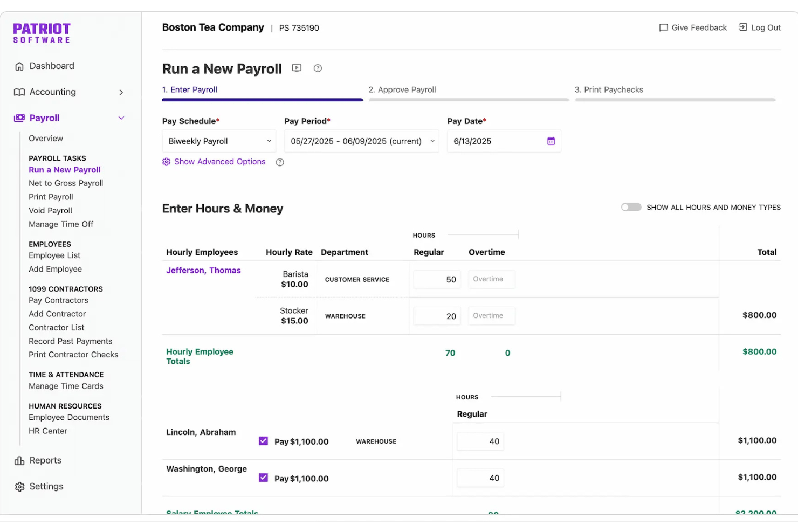The image size is (798, 532).
Task: Open the Settings sidebar item
Action: (x=46, y=486)
